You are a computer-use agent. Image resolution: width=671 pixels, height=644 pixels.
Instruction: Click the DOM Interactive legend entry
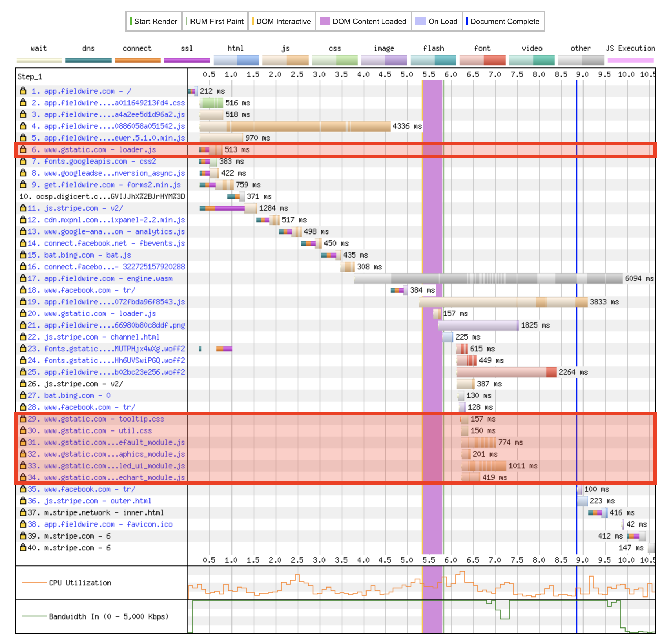[x=281, y=21]
